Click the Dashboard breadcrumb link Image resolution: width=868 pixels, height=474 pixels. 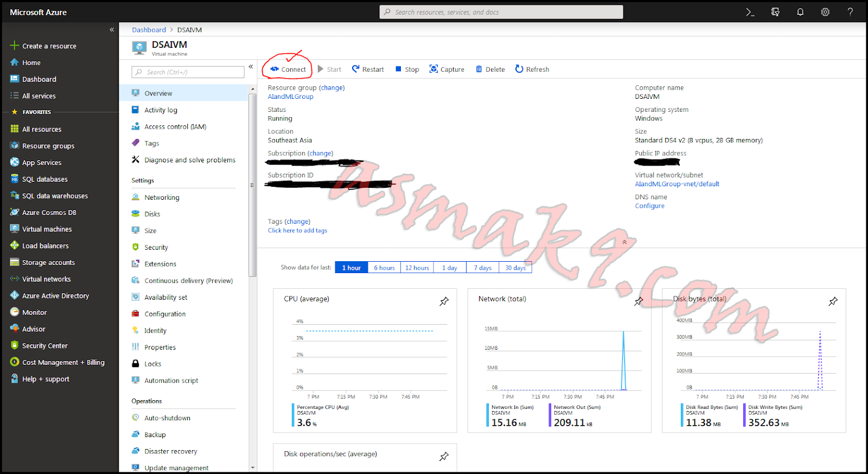149,30
